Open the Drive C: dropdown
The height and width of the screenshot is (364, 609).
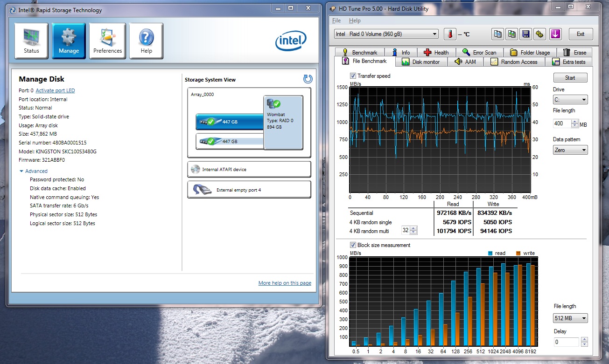pos(570,100)
